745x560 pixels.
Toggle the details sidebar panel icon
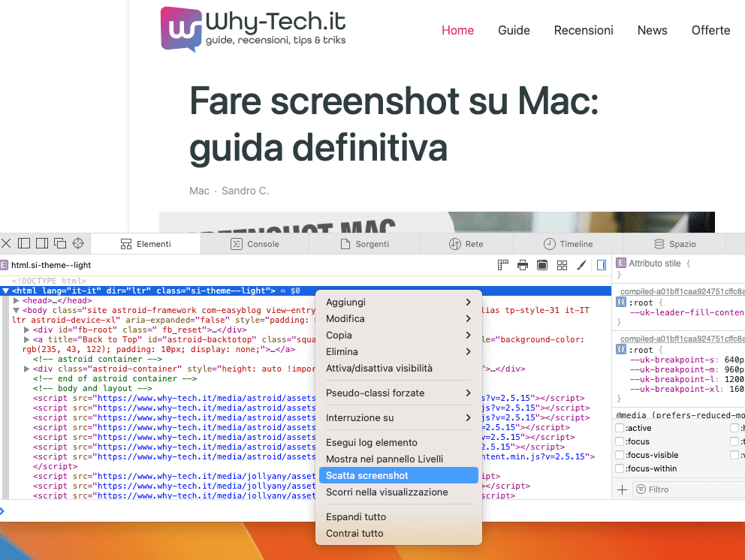[602, 265]
